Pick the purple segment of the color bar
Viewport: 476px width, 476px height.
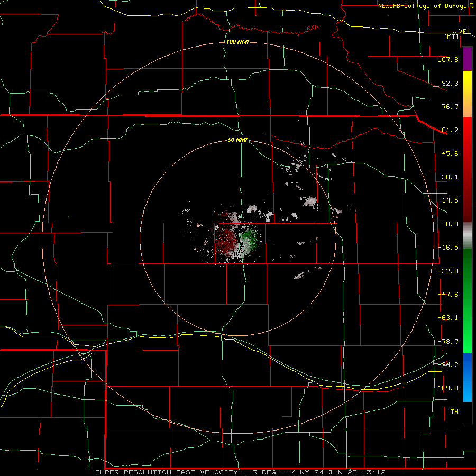(x=467, y=59)
